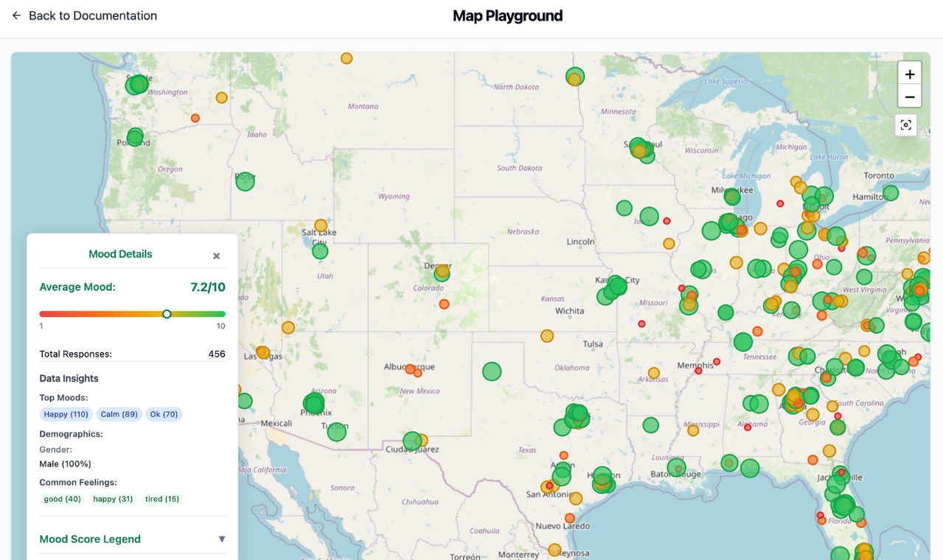Click the orange marker near Nuevo Laredo
The width and height of the screenshot is (943, 560).
click(570, 519)
